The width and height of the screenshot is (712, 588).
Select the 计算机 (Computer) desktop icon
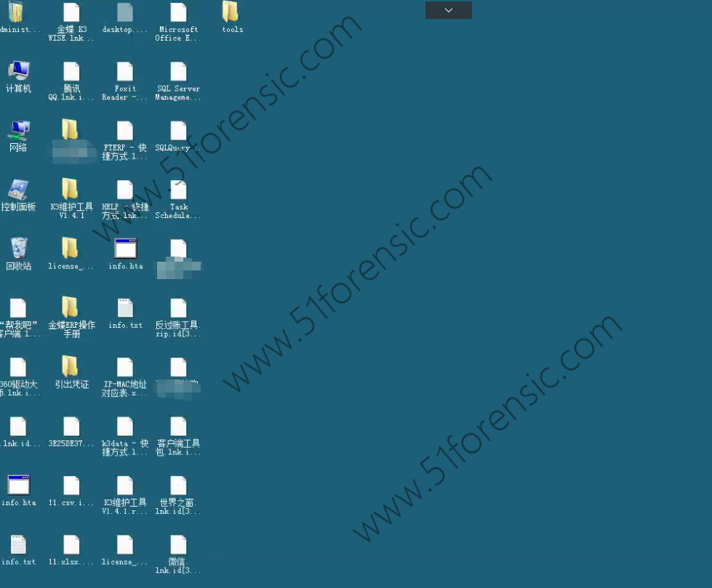(18, 71)
